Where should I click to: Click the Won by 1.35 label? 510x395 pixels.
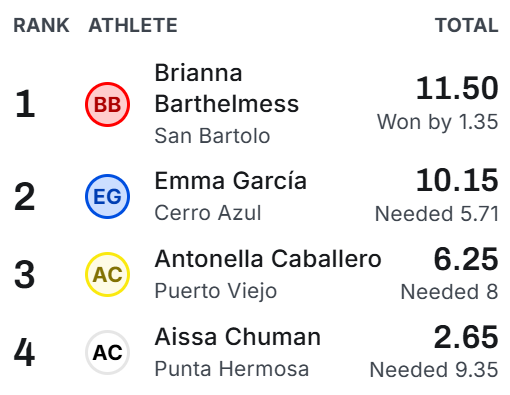coord(437,122)
